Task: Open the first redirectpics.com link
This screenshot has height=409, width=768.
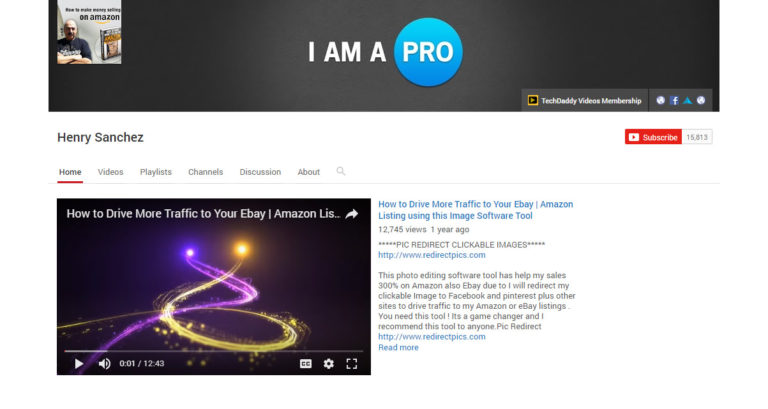Action: tap(432, 255)
